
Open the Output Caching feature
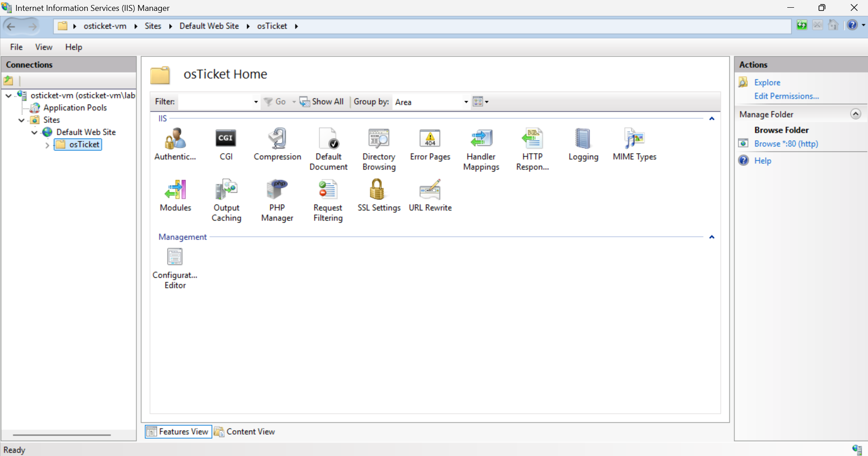point(226,201)
